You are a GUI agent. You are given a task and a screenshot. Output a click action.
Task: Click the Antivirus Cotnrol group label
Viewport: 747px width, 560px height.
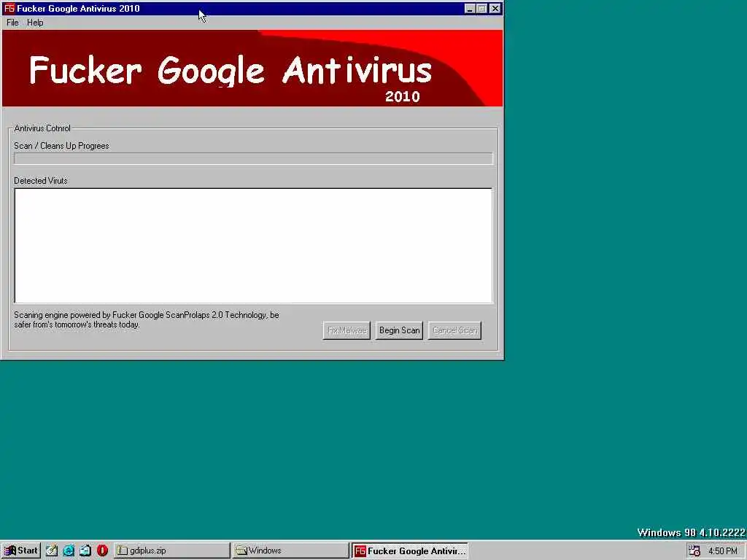(42, 128)
